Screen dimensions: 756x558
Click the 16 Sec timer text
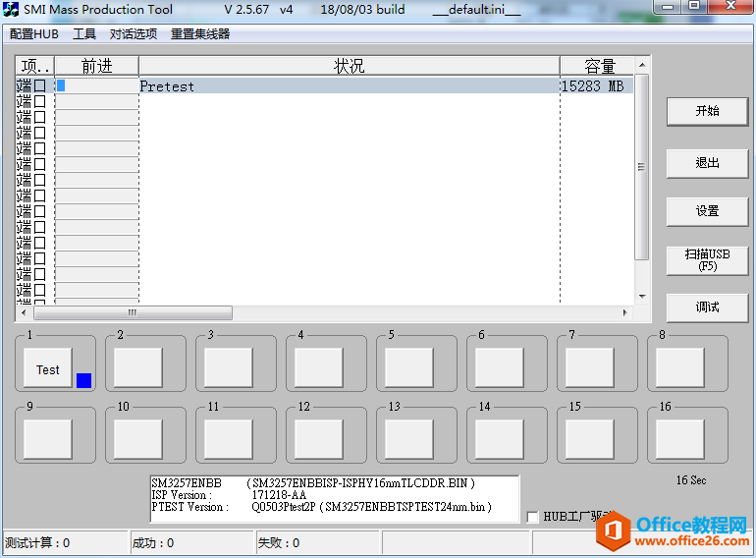pyautogui.click(x=691, y=480)
